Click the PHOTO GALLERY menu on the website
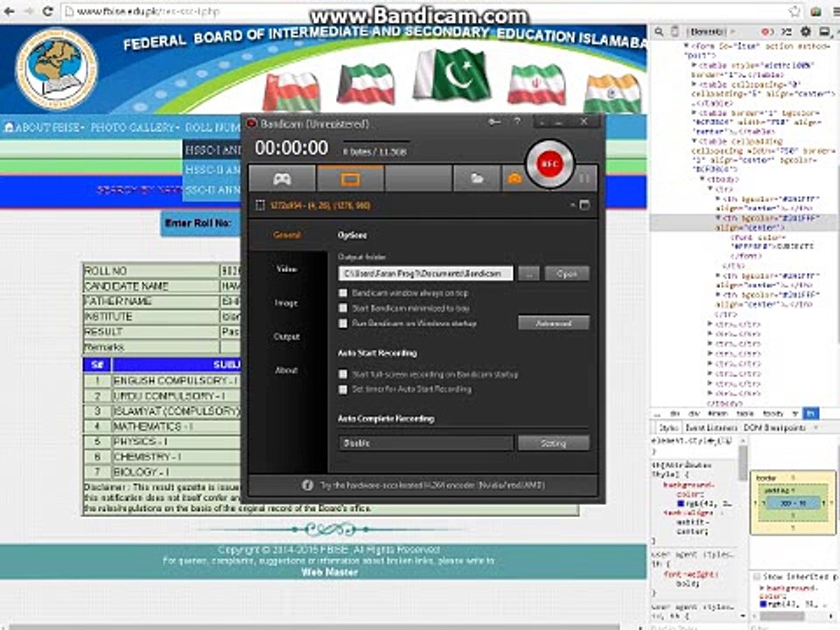Viewport: 840px width, 630px height. (135, 128)
